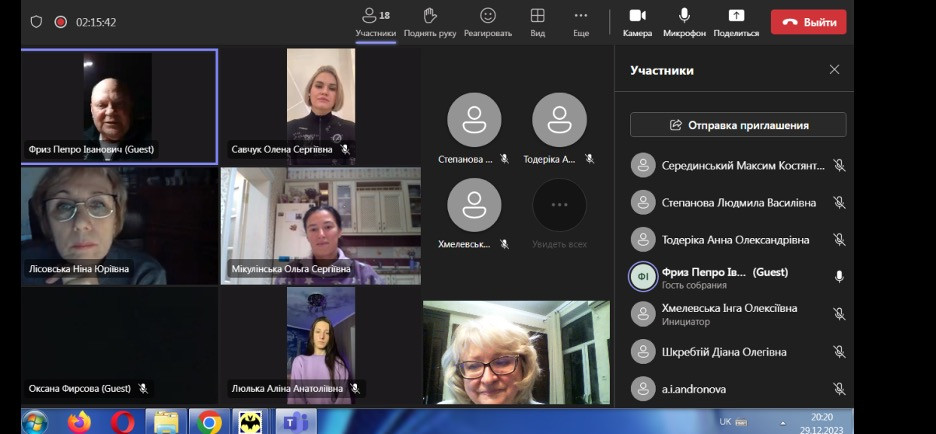This screenshot has height=434, width=936.
Task: Click Тодеріка avatar in meeting grid
Action: coord(559,120)
